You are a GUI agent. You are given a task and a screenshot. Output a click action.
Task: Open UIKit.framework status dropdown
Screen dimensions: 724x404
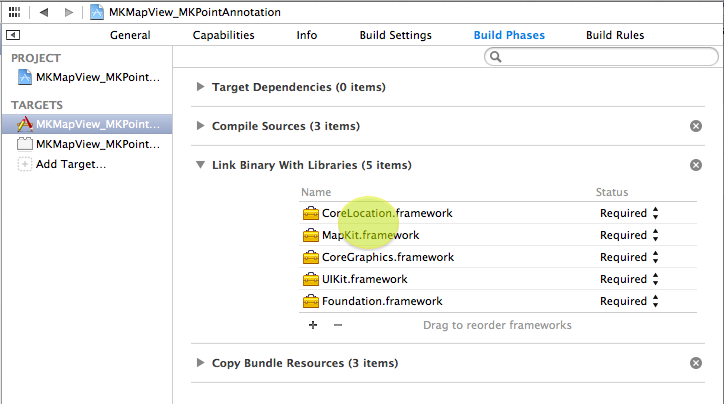[x=629, y=279]
